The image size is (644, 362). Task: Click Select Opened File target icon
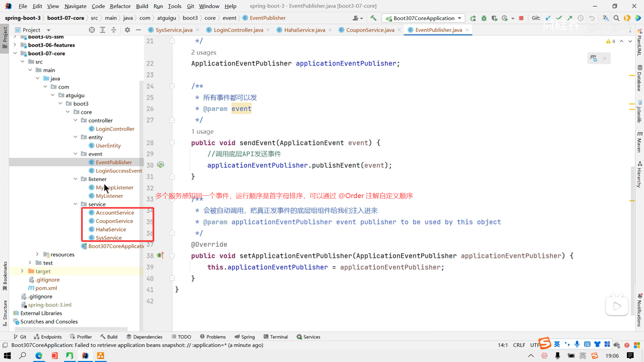click(92, 30)
